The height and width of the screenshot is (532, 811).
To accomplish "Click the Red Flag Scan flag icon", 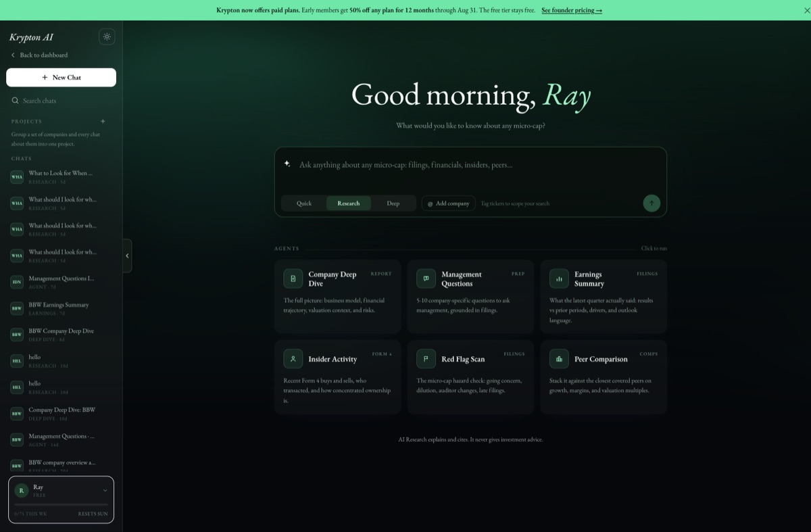I will tap(426, 359).
